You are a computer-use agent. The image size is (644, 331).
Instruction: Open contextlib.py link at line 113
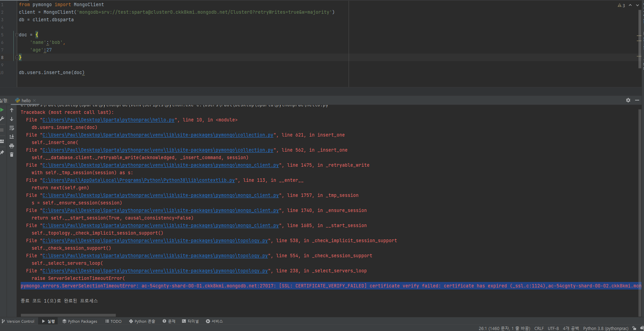click(138, 180)
